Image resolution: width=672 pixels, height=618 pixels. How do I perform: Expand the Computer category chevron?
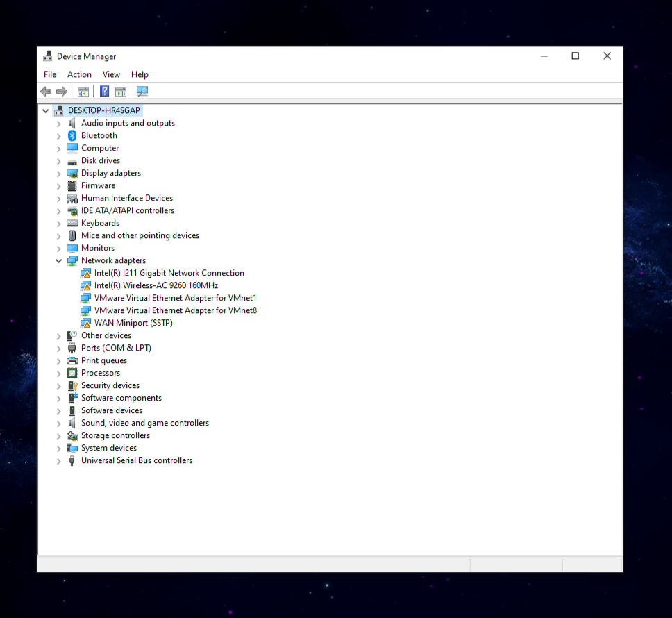(59, 149)
